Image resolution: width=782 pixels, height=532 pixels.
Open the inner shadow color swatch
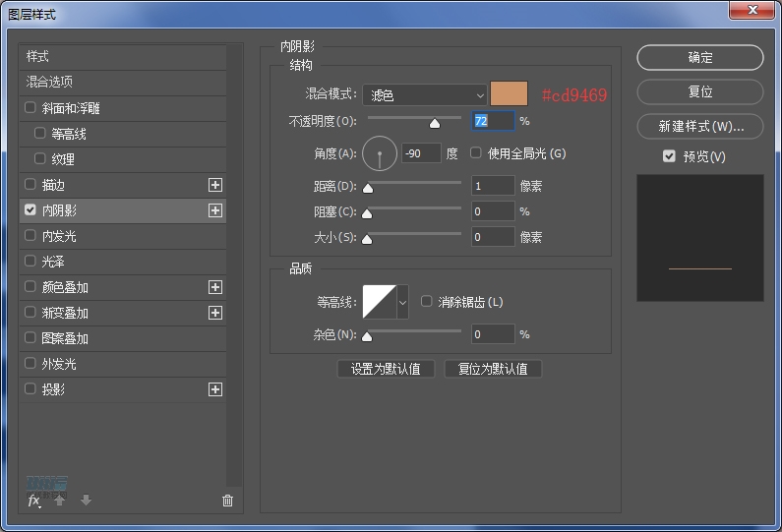tap(510, 94)
